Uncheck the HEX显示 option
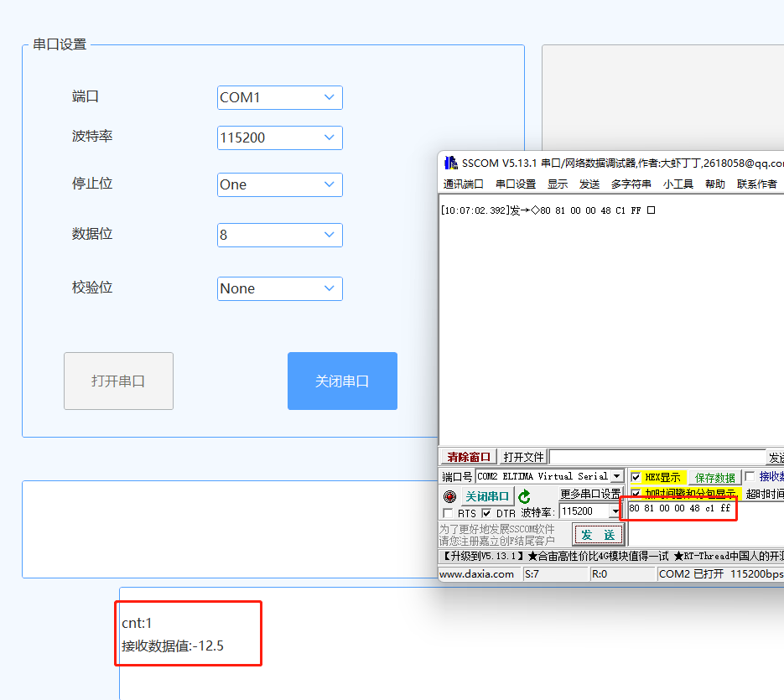Image resolution: width=784 pixels, height=700 pixels. pyautogui.click(x=636, y=475)
